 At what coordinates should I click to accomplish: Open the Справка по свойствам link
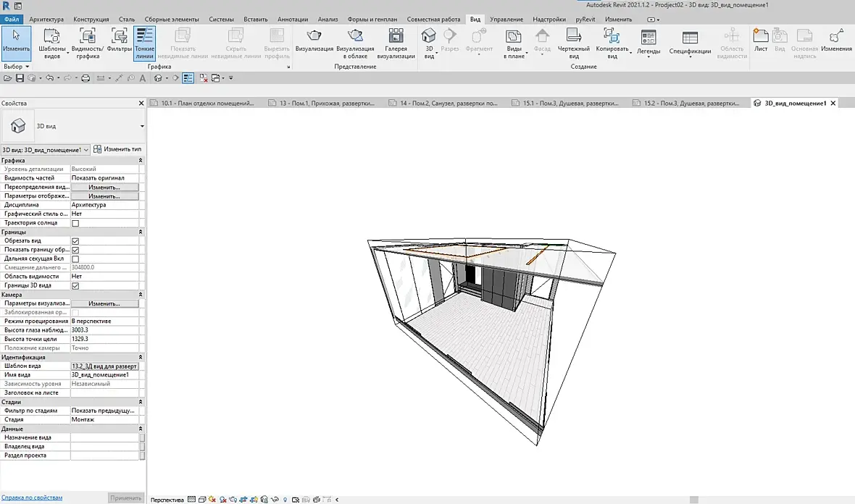(32, 497)
